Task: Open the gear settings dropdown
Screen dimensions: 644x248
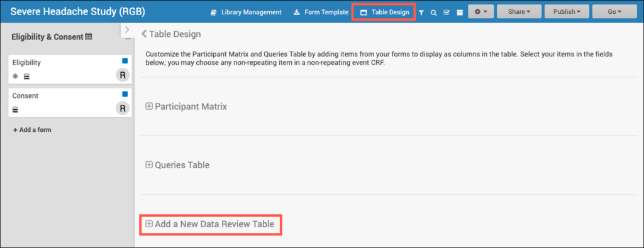Action: point(481,12)
